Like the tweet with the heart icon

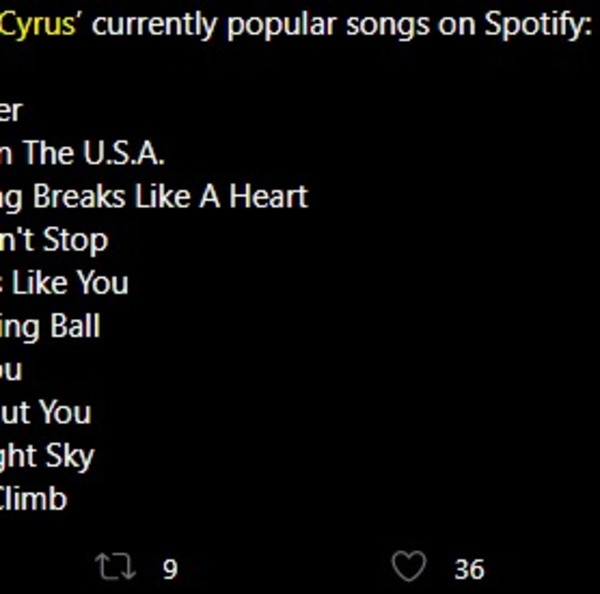(408, 567)
